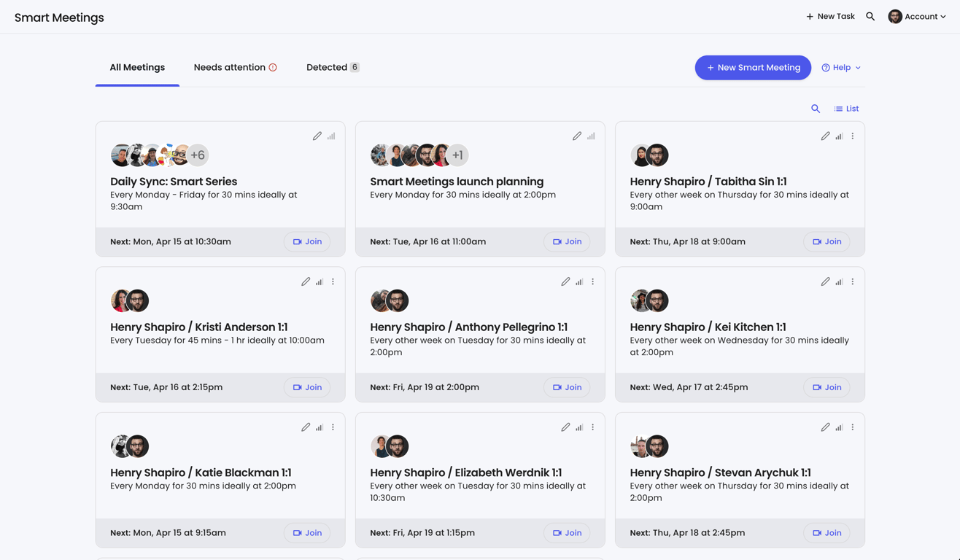The width and height of the screenshot is (960, 560).
Task: Open the kebab menu on Kei Kitchen 1:1
Action: coord(852,281)
